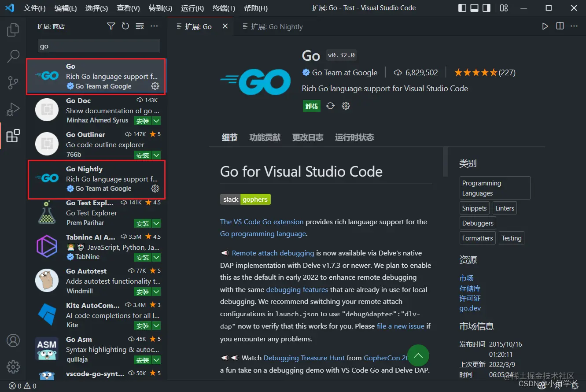Click the Debuggers category tag
Image resolution: width=586 pixels, height=392 pixels.
coord(478,223)
